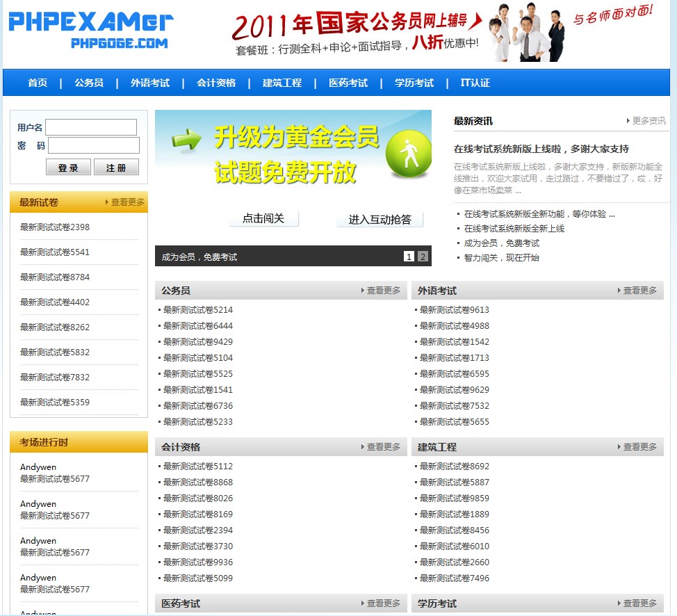Open 最新测试试卷9613 under 外语考试
Screen dimensions: 677x616
tap(454, 309)
